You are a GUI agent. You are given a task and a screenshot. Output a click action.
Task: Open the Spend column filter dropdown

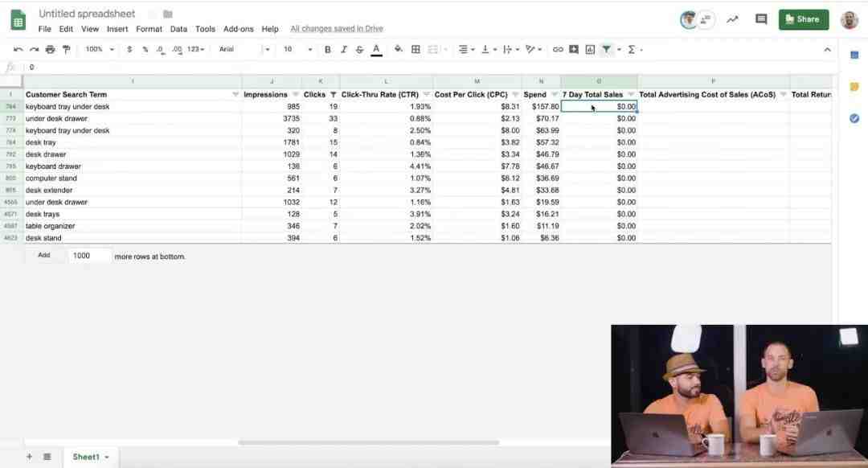[555, 95]
